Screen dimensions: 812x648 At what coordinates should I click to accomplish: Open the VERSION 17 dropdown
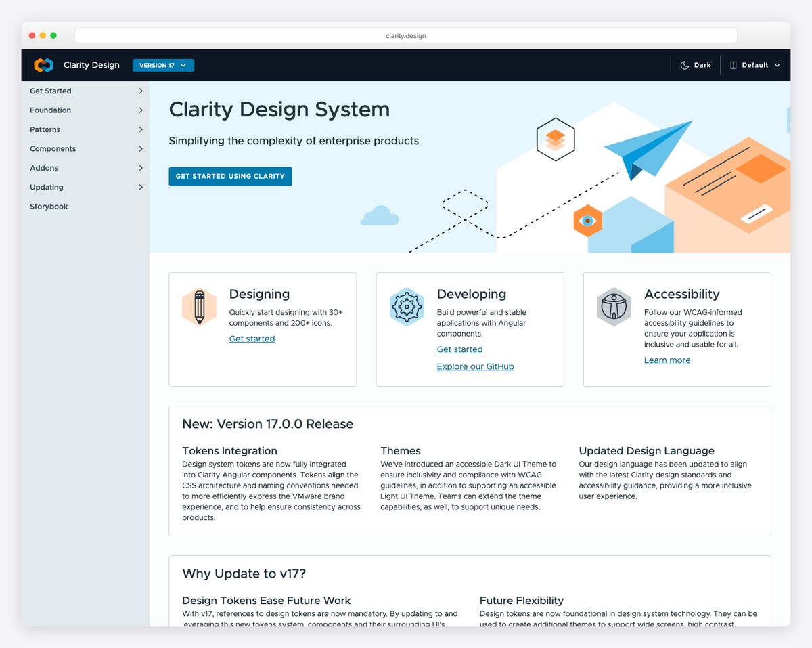(163, 65)
